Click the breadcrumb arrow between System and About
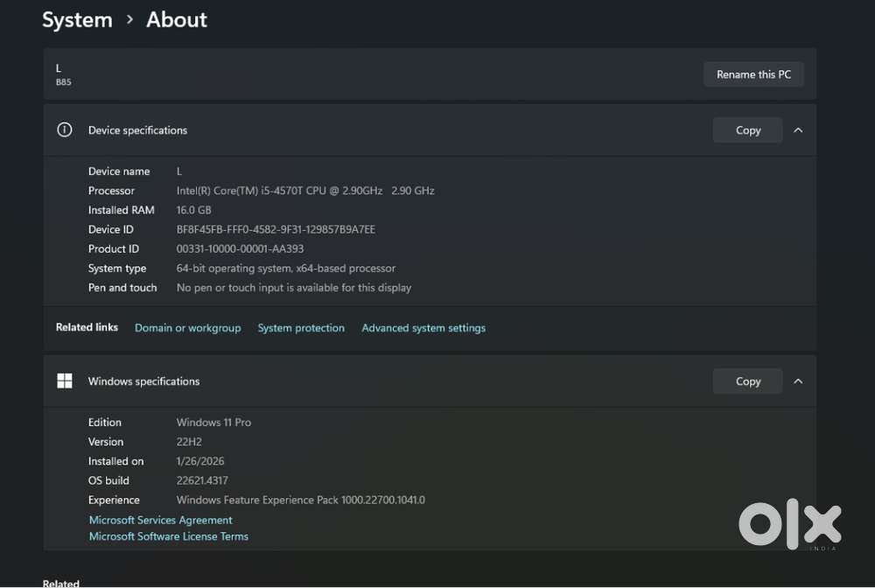The height and width of the screenshot is (588, 875). coord(129,19)
